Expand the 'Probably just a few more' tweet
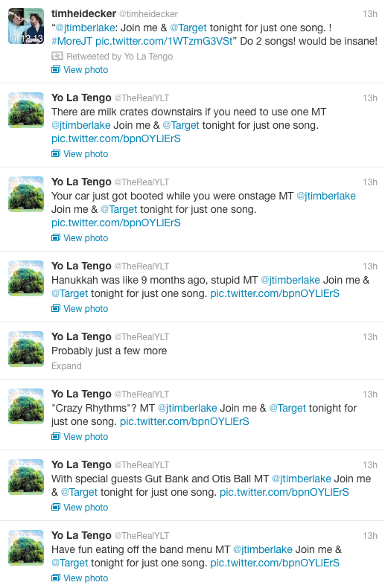The image size is (385, 588). [x=66, y=366]
